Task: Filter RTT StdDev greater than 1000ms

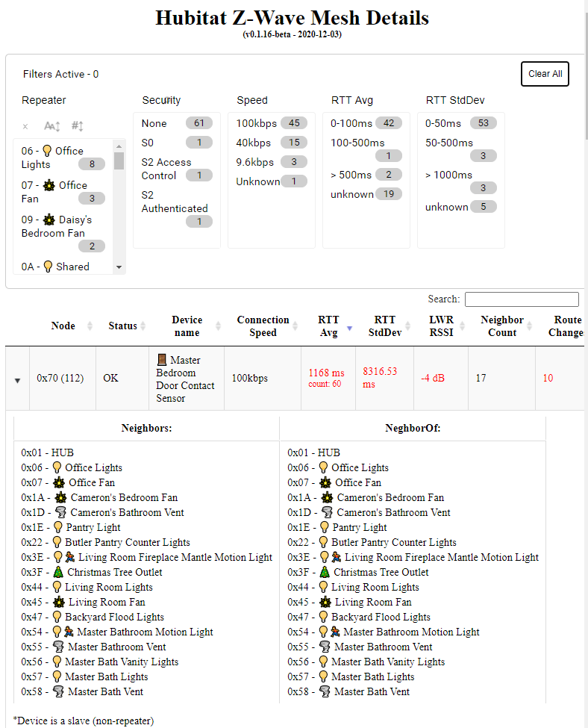Action: point(460,181)
